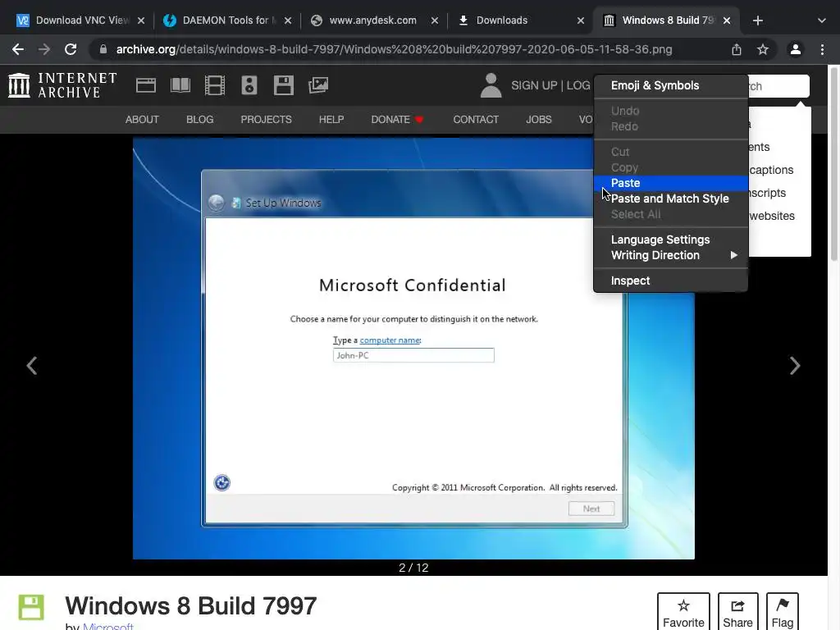840x630 pixels.
Task: Close the www.anydesk.com tab
Action: click(435, 21)
